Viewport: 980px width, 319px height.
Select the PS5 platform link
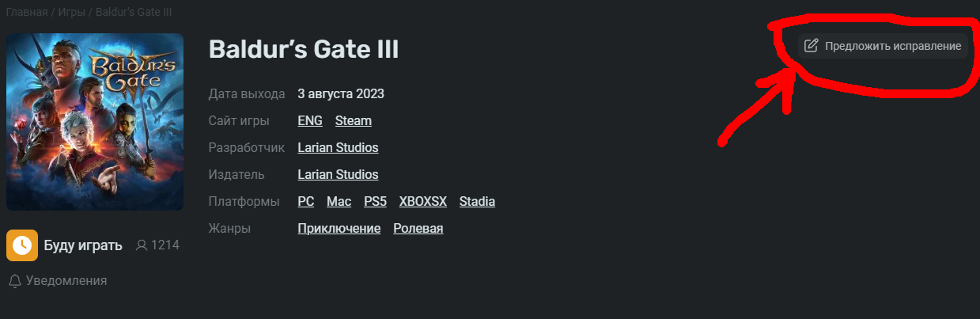point(376,202)
